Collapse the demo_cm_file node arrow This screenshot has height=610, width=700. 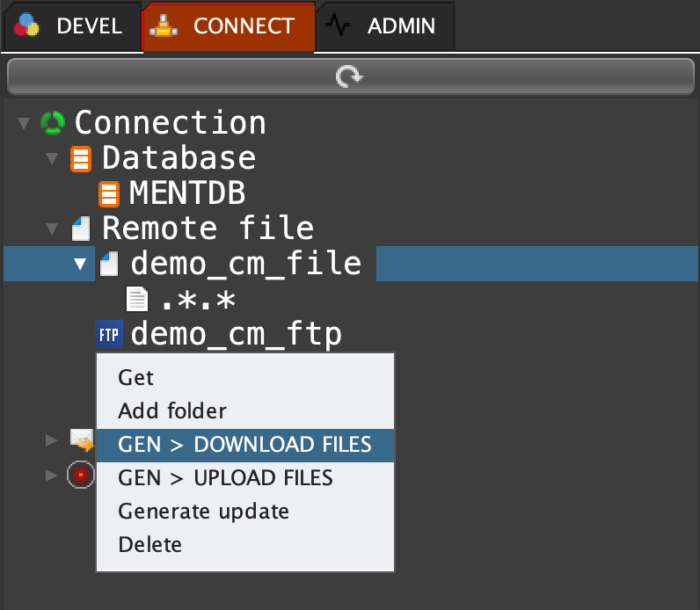tap(81, 264)
